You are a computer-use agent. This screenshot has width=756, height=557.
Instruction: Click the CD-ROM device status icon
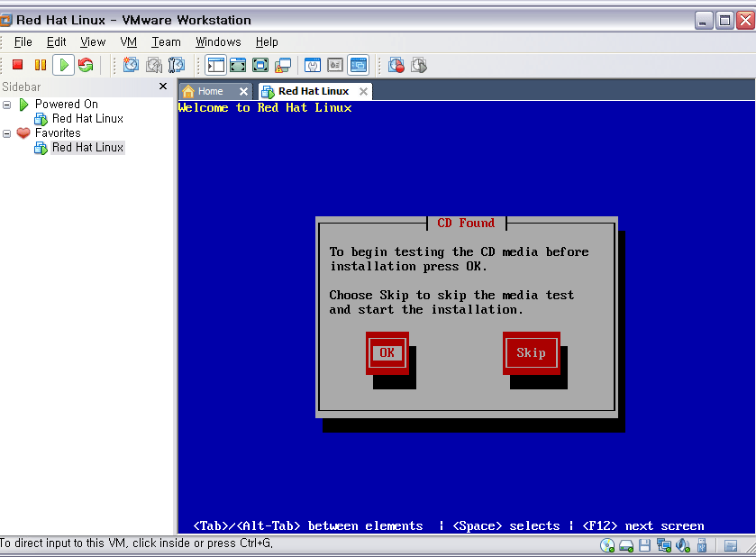(x=607, y=545)
